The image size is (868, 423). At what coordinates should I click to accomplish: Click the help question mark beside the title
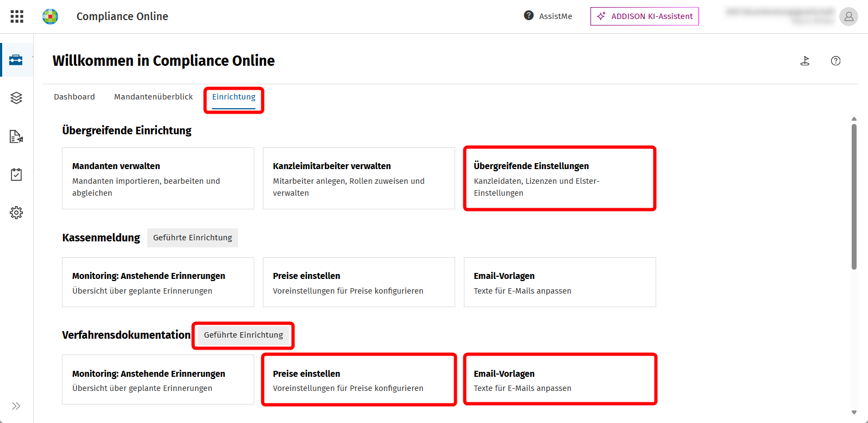(835, 61)
